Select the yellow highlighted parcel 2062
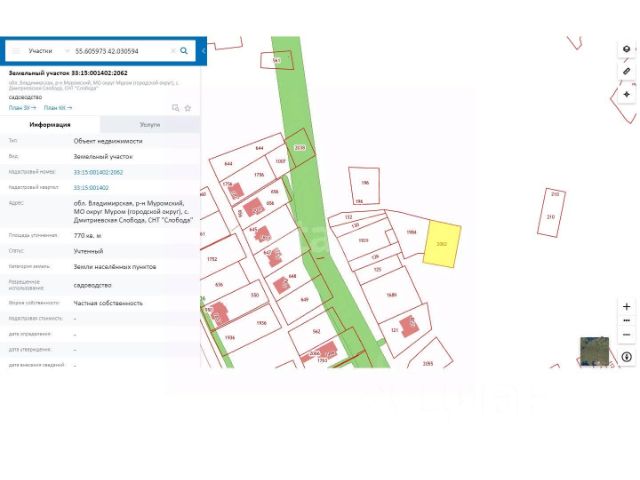 pos(442,244)
